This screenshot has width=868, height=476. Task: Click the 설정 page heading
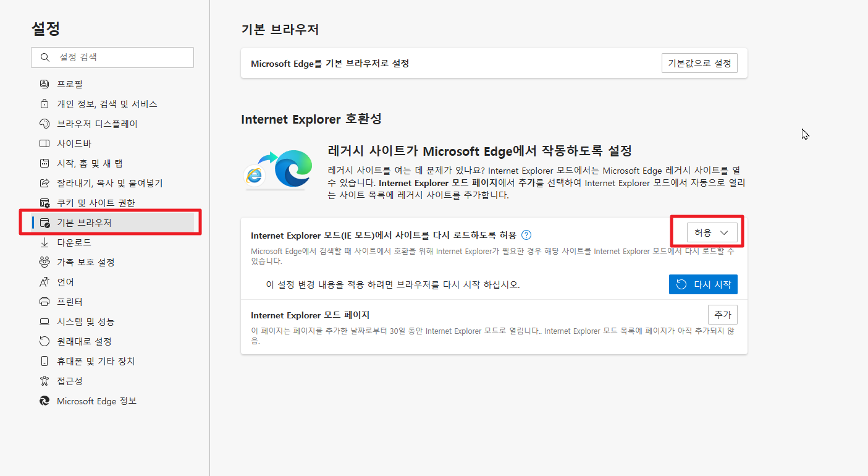[45, 28]
